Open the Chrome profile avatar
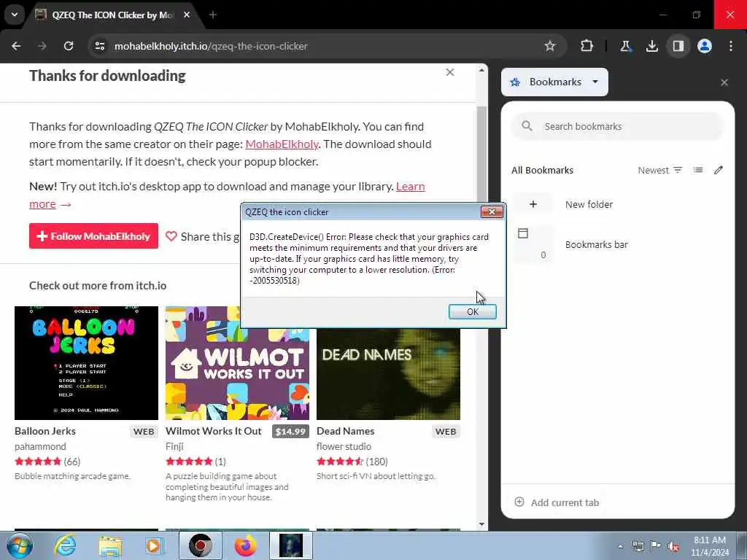 coord(705,46)
